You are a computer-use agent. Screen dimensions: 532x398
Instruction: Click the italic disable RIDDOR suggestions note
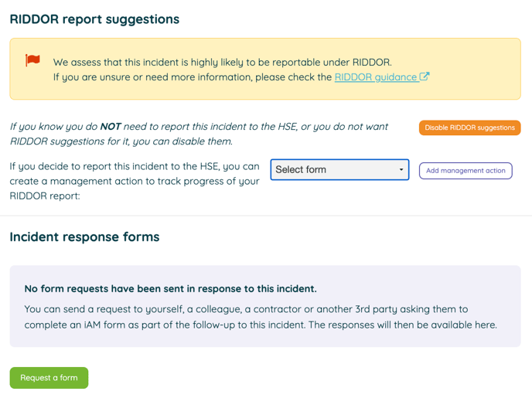[199, 134]
